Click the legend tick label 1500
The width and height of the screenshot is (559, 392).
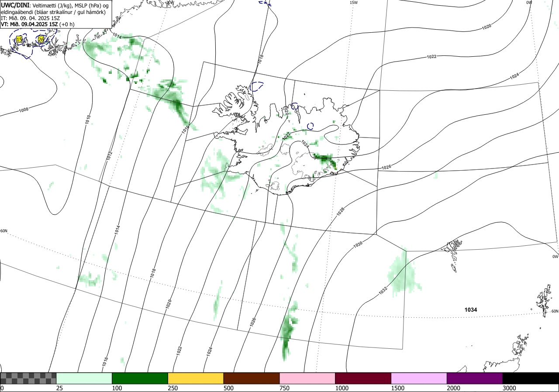pos(397,388)
